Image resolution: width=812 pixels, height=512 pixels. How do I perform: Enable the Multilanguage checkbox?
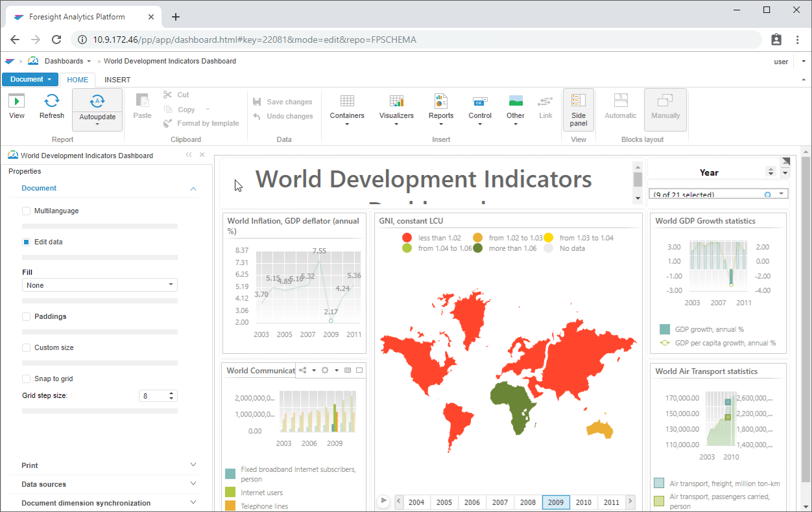27,211
